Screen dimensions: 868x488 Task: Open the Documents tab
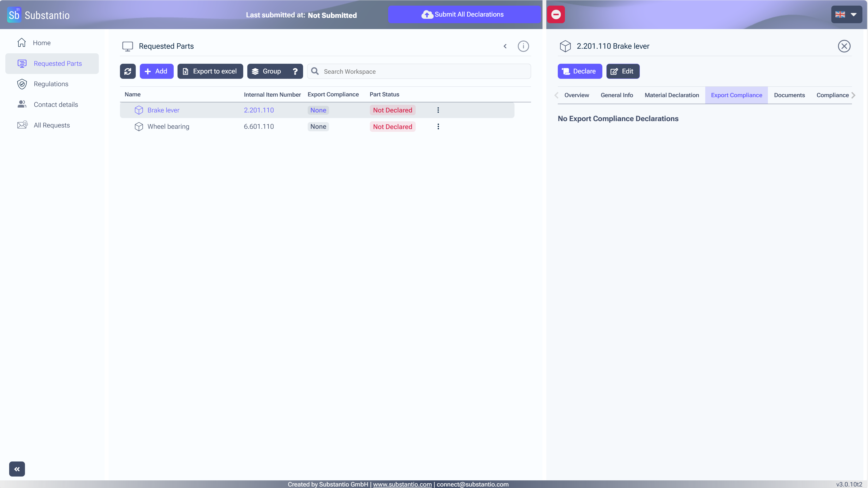pyautogui.click(x=789, y=95)
